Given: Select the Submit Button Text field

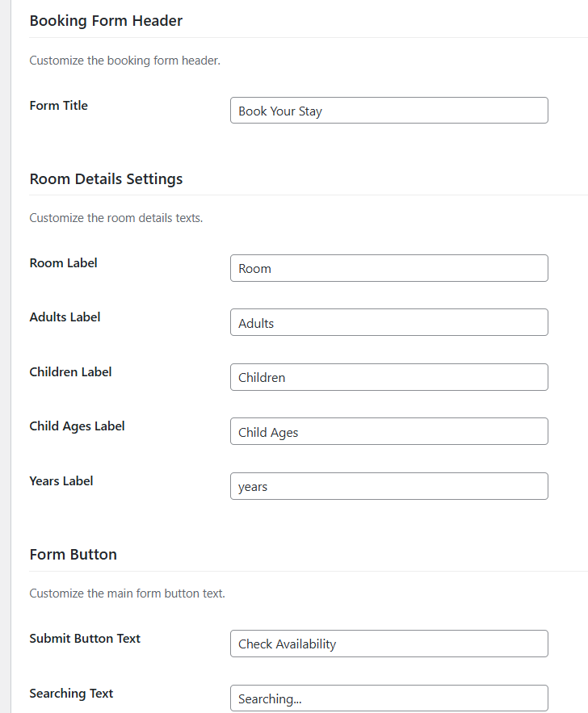Looking at the screenshot, I should (389, 644).
